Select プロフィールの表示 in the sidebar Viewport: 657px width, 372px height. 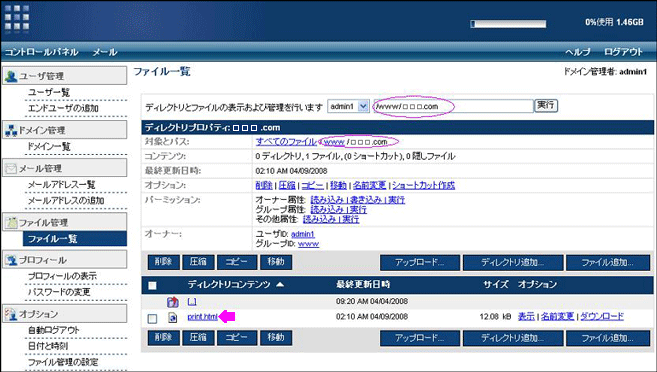62,276
